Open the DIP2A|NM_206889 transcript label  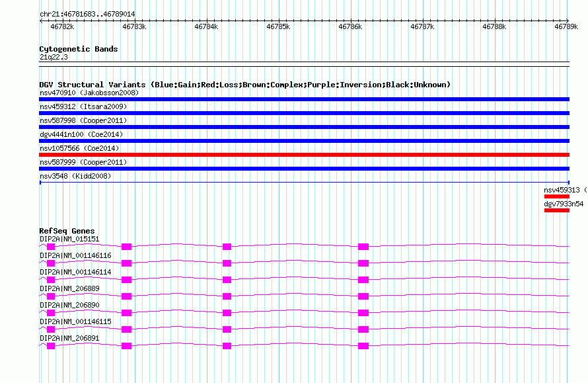[x=69, y=288]
